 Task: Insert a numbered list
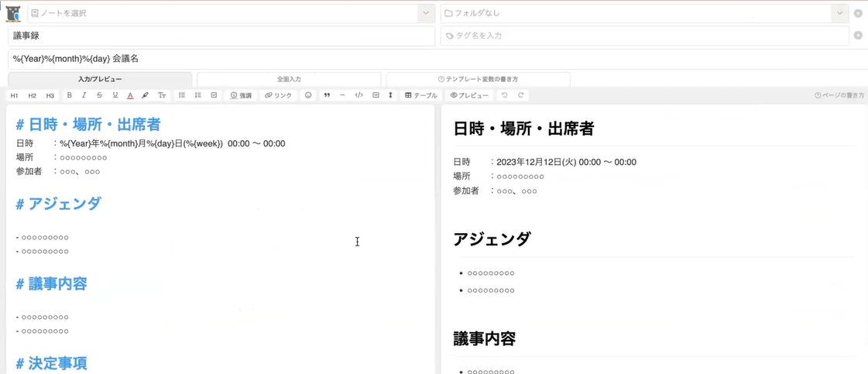coord(197,95)
